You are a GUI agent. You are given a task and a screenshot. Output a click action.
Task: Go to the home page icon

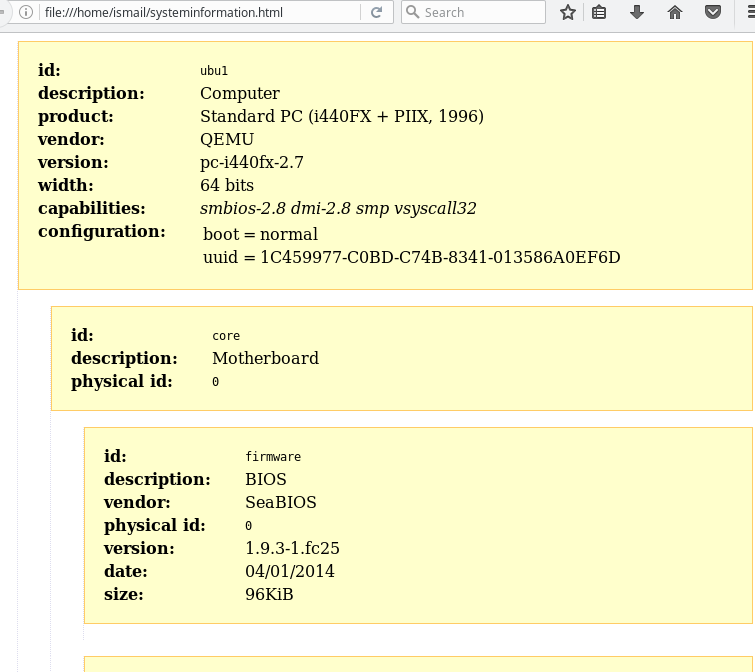675,12
